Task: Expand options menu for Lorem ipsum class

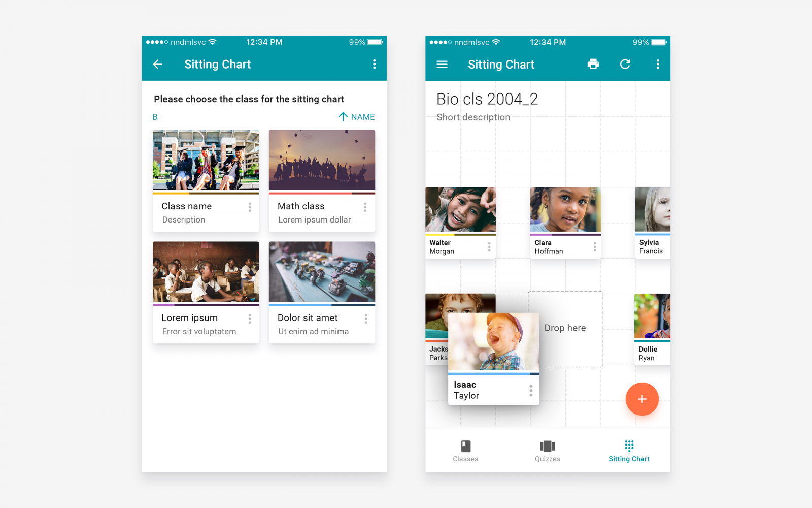Action: tap(249, 319)
